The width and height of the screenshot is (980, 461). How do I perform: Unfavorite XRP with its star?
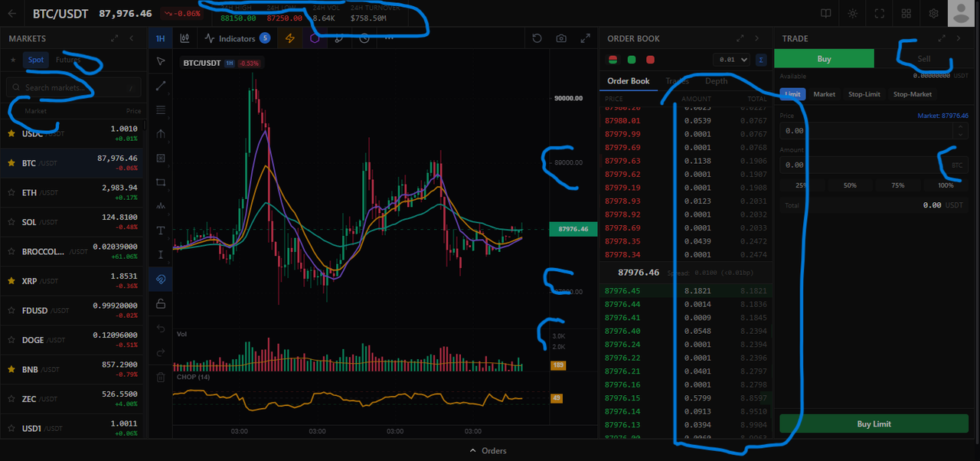(x=11, y=281)
